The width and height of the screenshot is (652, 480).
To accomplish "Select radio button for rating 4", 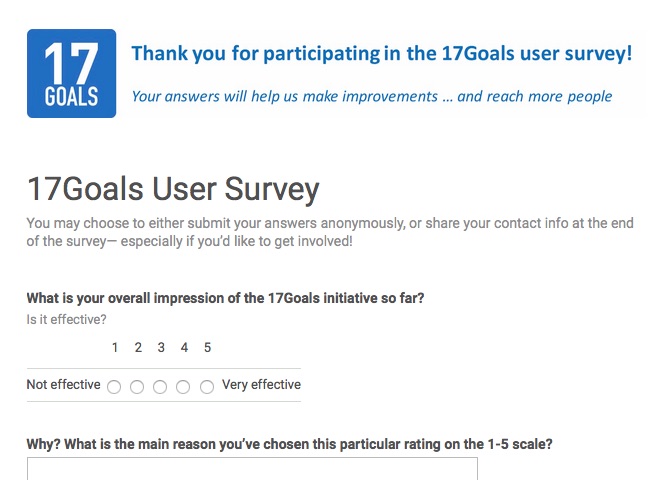I will click(x=183, y=387).
